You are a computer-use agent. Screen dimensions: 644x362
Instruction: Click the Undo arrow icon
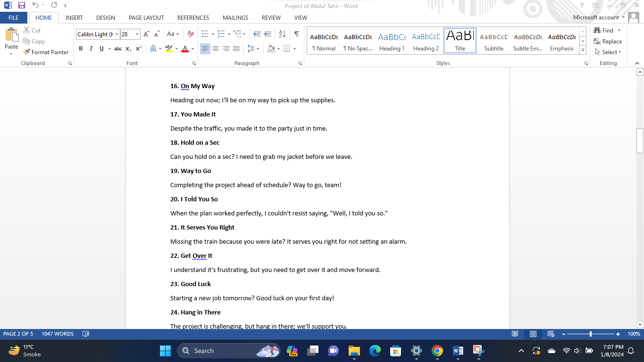36,6
